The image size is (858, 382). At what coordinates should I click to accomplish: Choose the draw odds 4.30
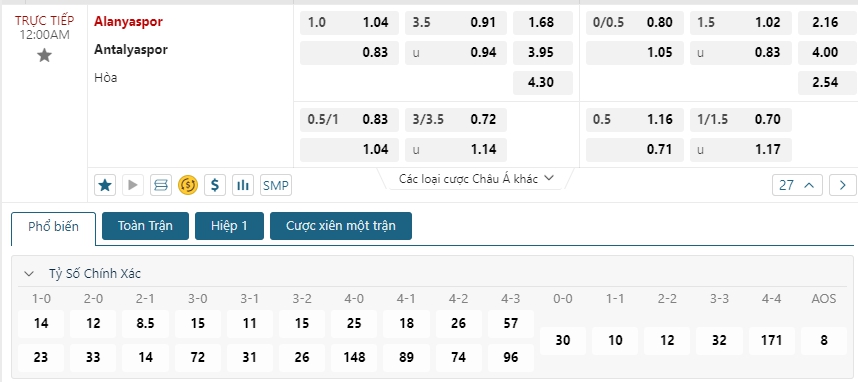(543, 83)
